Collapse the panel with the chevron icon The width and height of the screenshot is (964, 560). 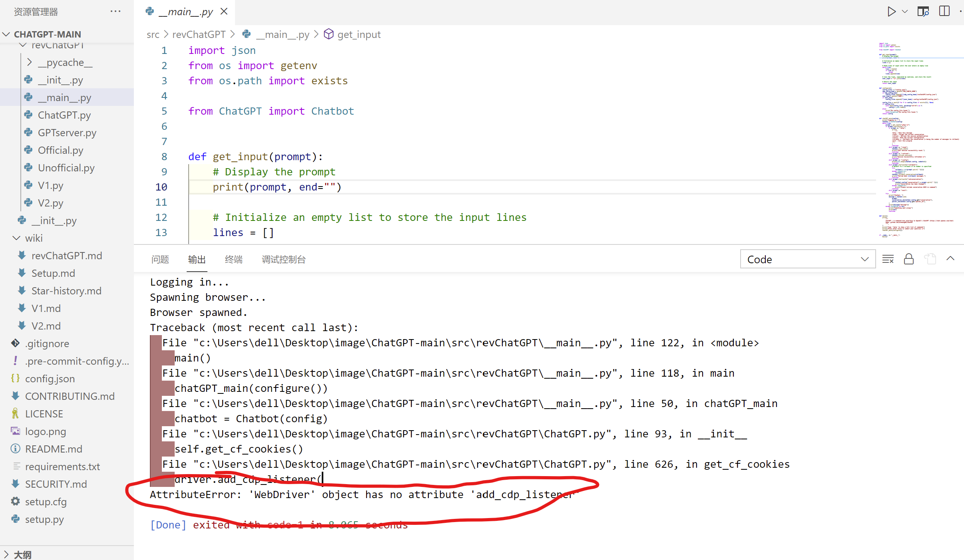[x=950, y=258]
